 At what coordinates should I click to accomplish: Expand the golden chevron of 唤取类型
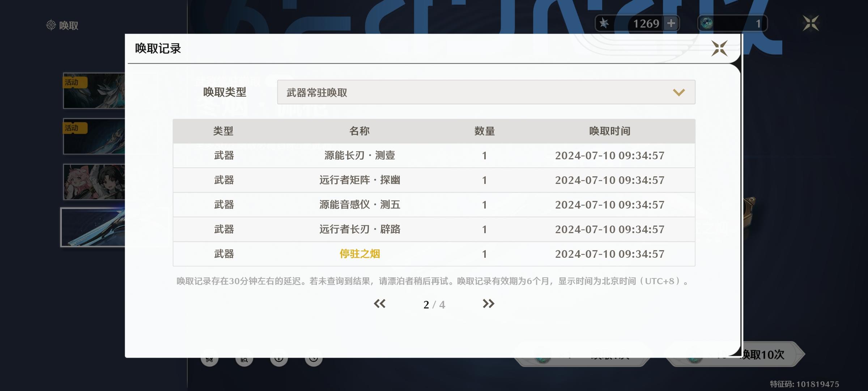point(678,93)
